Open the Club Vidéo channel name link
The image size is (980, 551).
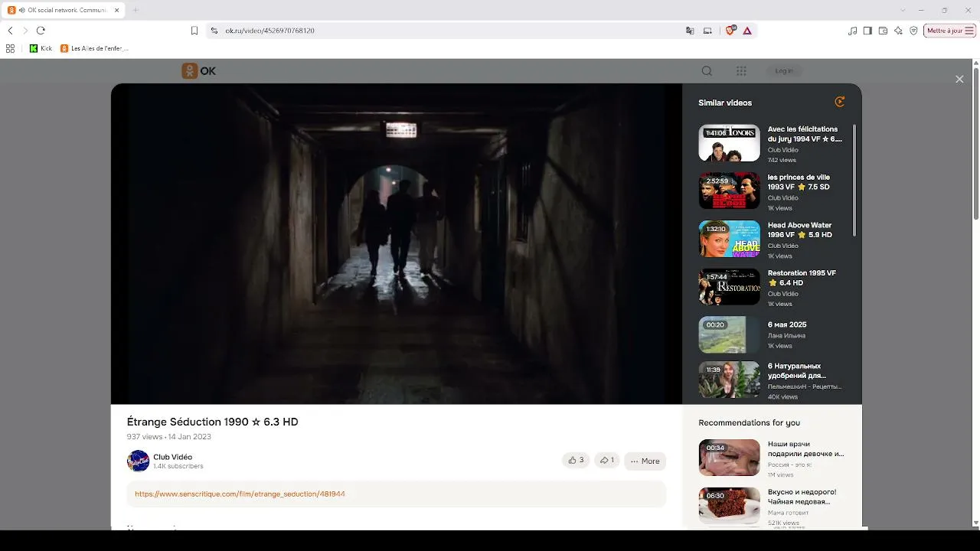pyautogui.click(x=172, y=457)
